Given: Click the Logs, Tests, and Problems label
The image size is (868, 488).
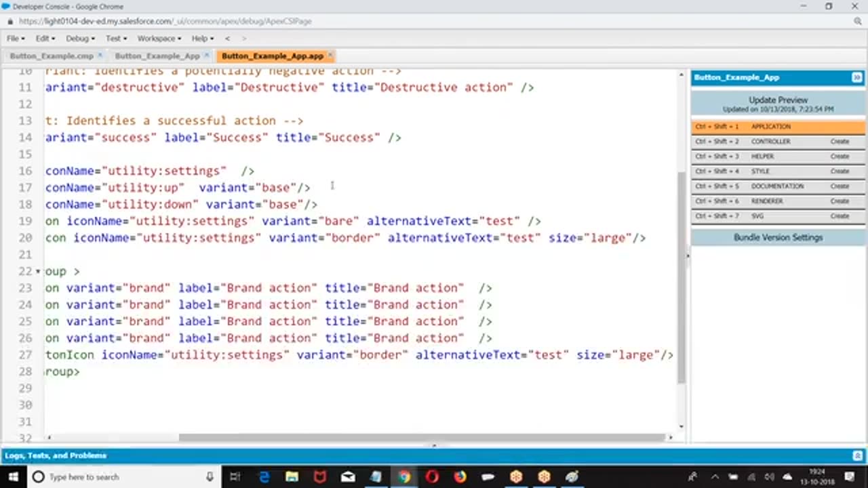Looking at the screenshot, I should click(x=56, y=455).
